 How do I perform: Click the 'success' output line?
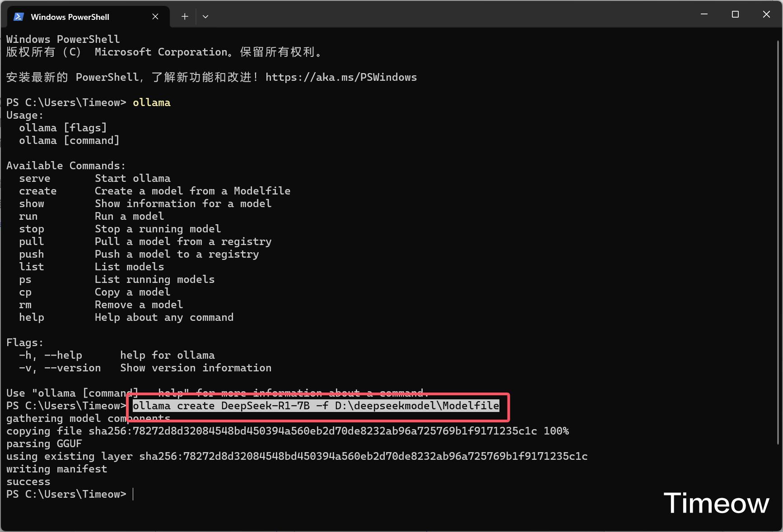pyautogui.click(x=28, y=481)
